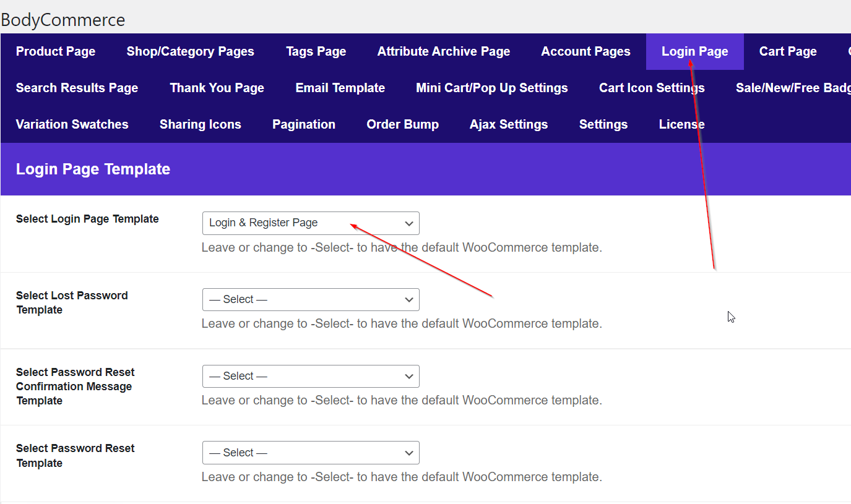Image resolution: width=851 pixels, height=504 pixels.
Task: Go to the Order Bump tab
Action: point(402,124)
